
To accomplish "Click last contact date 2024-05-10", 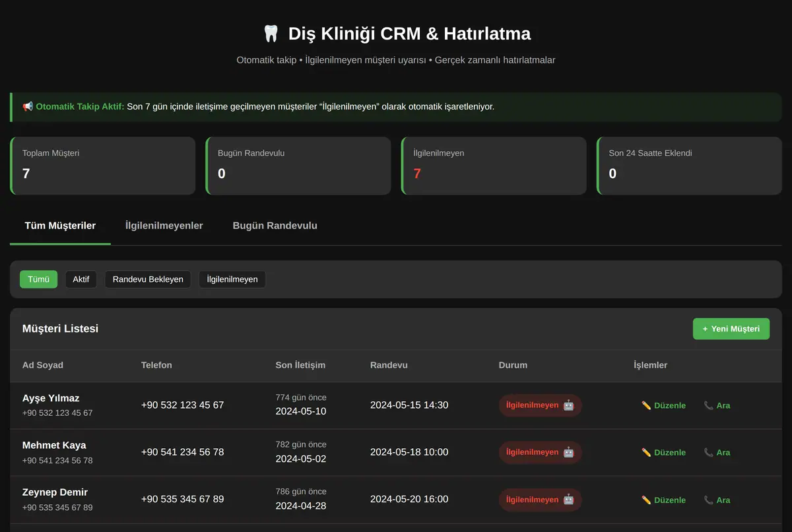I will click(301, 412).
